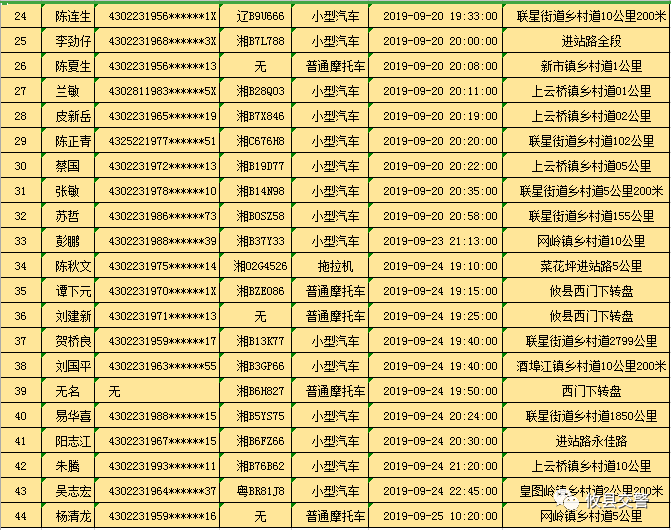The height and width of the screenshot is (530, 671).
Task: Select location 联星街道乡村道102公里
Action: [x=591, y=141]
